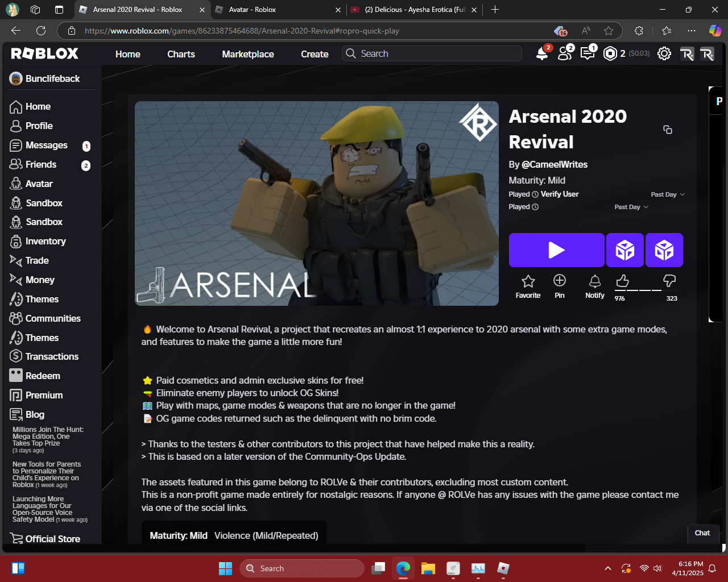Click the taskbar Search box
Image resolution: width=728 pixels, height=582 pixels.
[302, 568]
